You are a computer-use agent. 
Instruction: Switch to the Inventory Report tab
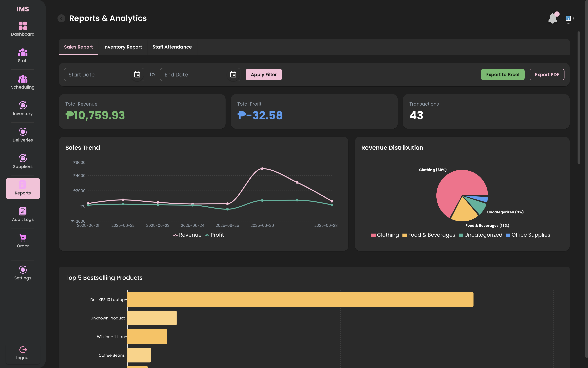[123, 47]
